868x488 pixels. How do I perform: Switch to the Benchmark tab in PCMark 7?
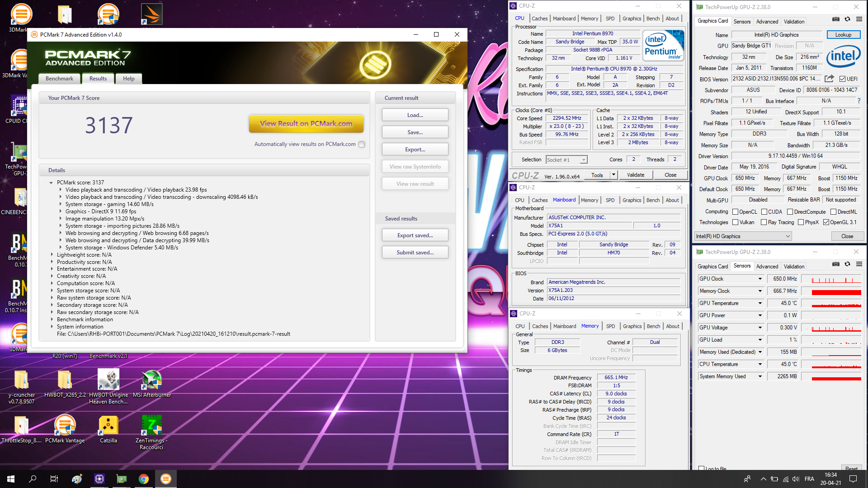point(59,79)
